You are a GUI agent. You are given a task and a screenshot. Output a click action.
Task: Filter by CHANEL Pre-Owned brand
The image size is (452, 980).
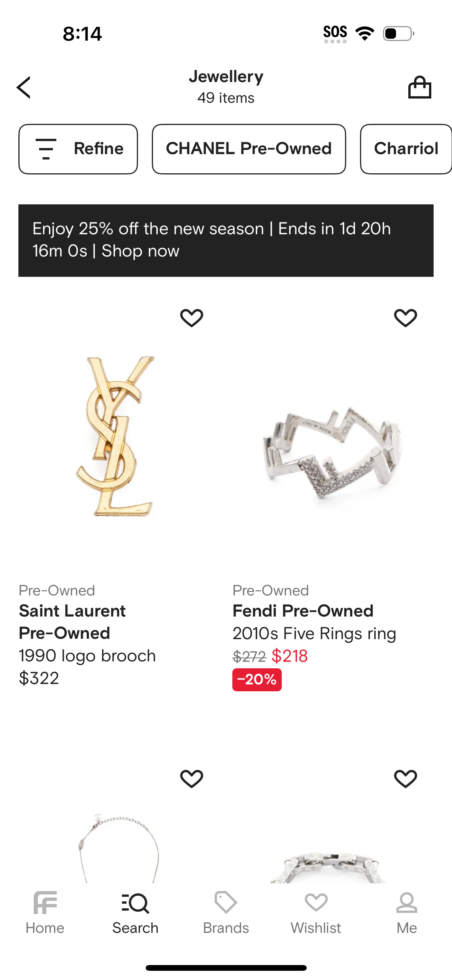pos(249,149)
